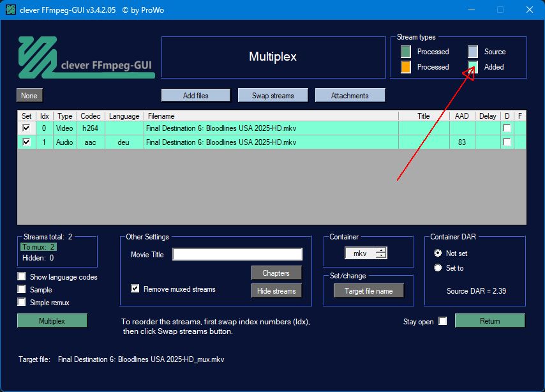Click the Type column header
Viewport: 545px width, 392px height.
pyautogui.click(x=64, y=116)
